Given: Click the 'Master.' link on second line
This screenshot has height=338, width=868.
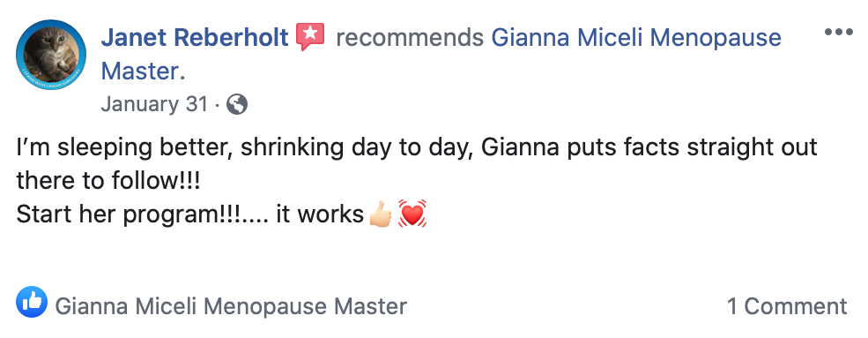Looking at the screenshot, I should click(x=143, y=71).
